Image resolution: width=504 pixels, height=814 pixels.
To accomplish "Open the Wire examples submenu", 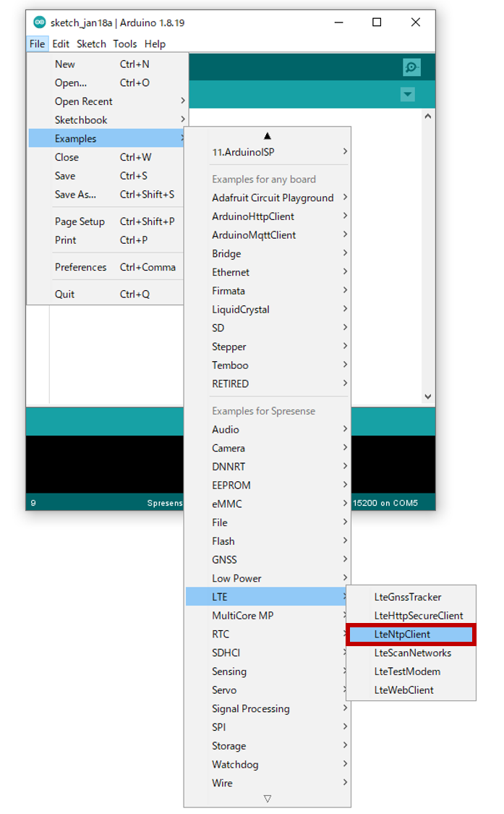I will (x=268, y=784).
